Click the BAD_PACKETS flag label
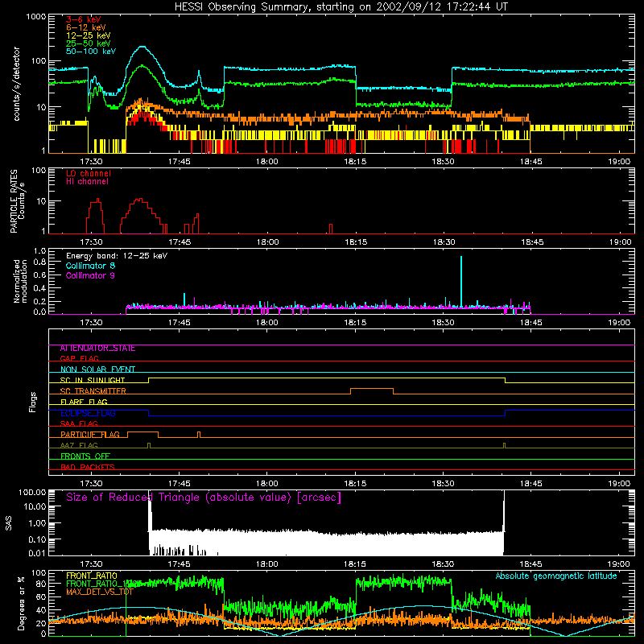This screenshot has height=644, width=644. 88,467
